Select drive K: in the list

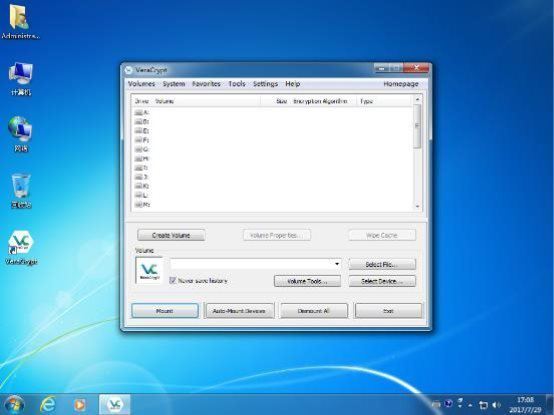pyautogui.click(x=142, y=186)
